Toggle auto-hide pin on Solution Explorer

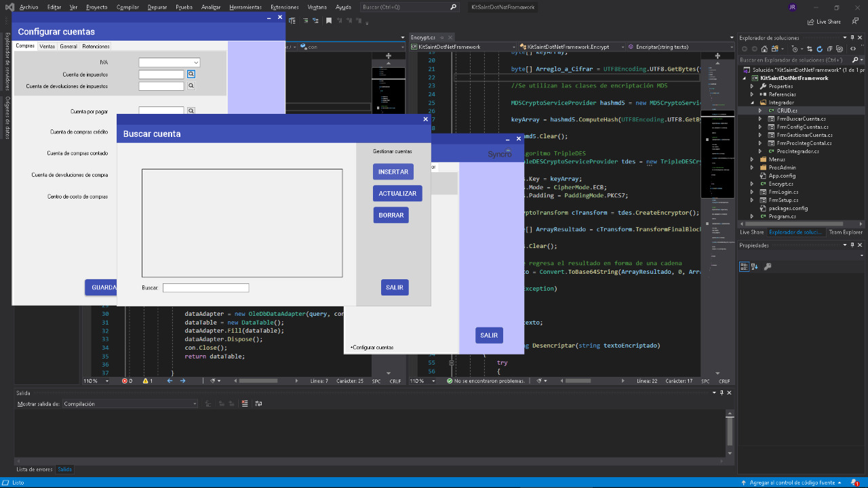(852, 37)
